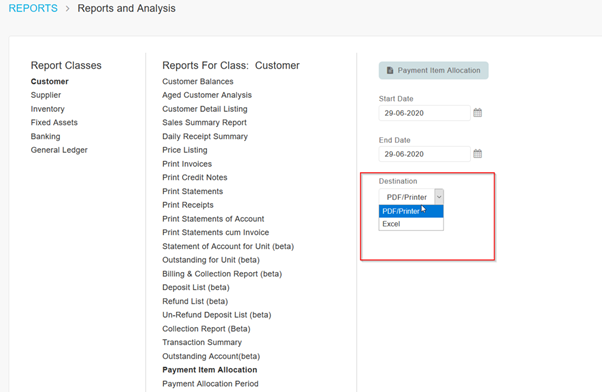This screenshot has width=602, height=392.
Task: Open the Transaction Summary report
Action: coord(202,342)
